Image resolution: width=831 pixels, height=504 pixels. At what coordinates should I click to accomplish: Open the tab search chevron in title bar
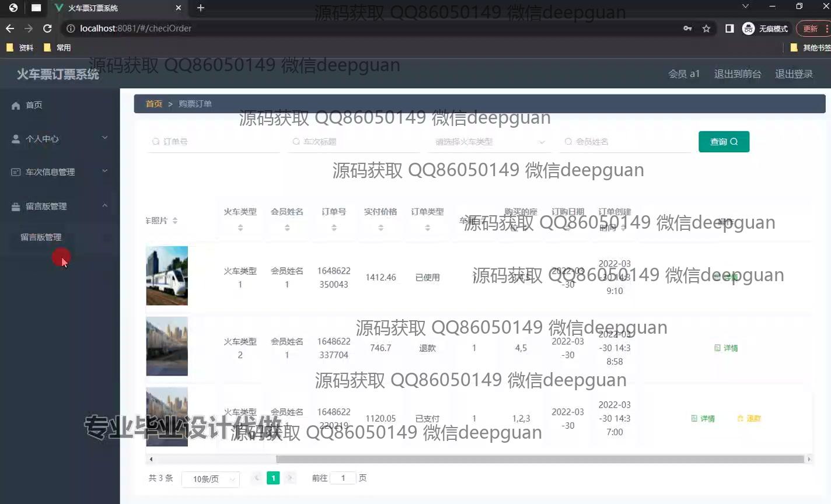745,6
